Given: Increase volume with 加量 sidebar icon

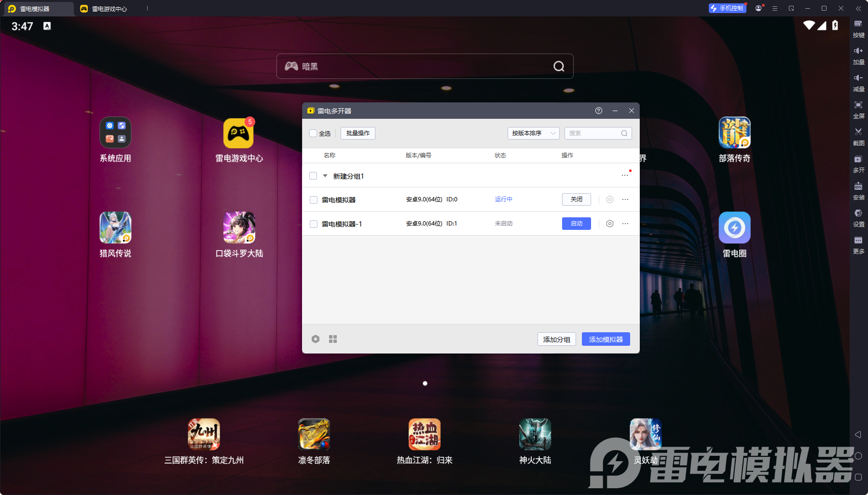Looking at the screenshot, I should (858, 56).
